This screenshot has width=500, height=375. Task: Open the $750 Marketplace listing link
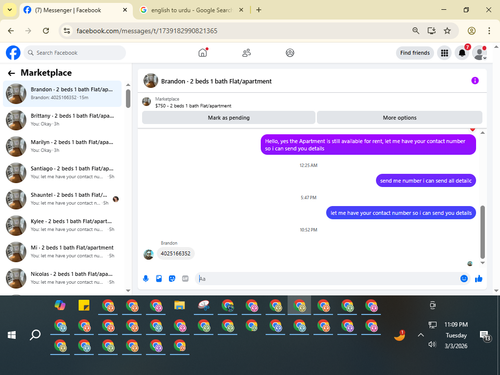point(193,106)
